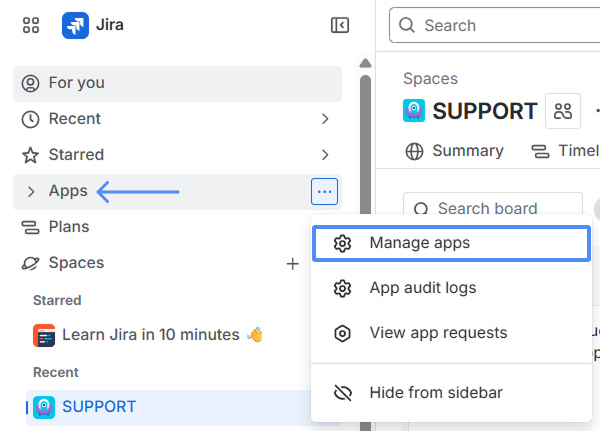Viewport: 600px width, 431px height.
Task: Click the SUPPORT space avatar in header
Action: [x=414, y=110]
